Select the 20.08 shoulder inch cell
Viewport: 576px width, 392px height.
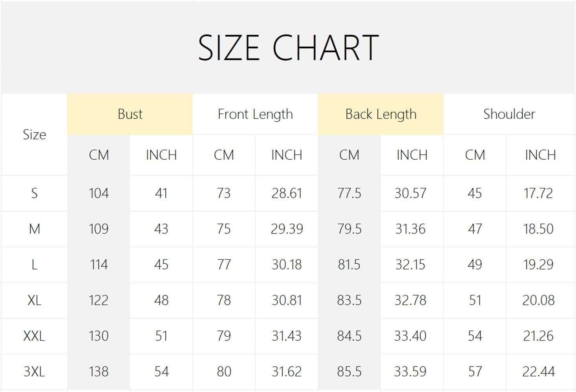tap(538, 300)
